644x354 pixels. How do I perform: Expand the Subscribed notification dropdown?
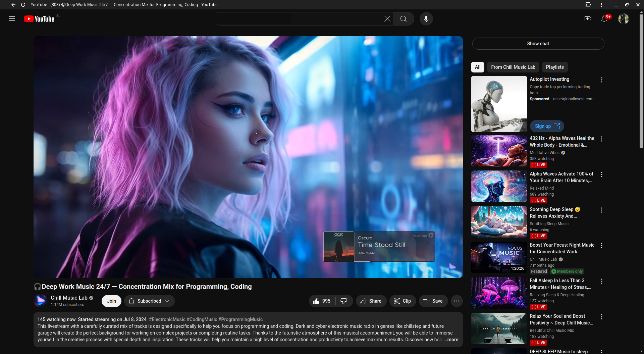[x=149, y=301]
